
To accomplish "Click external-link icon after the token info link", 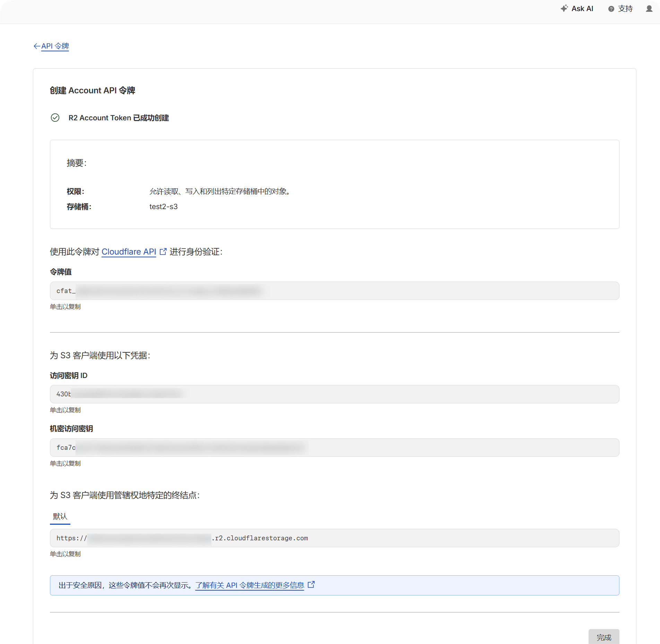I will point(311,585).
